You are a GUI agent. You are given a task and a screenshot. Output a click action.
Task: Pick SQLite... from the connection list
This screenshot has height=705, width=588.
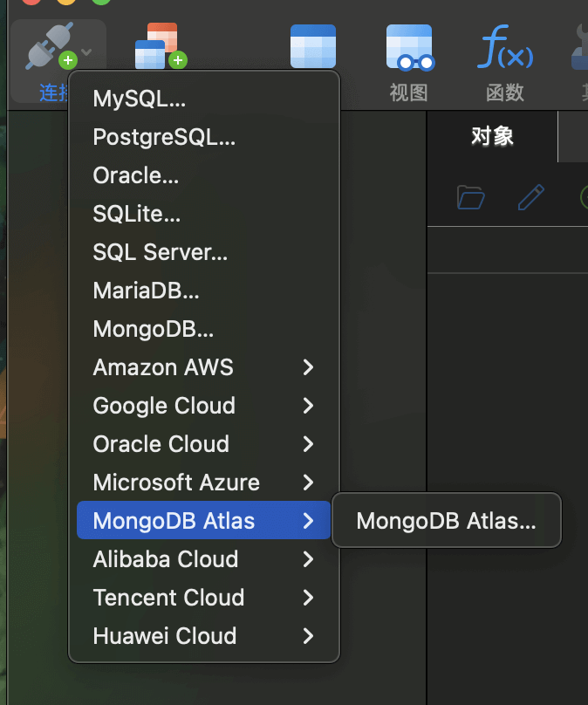(137, 214)
